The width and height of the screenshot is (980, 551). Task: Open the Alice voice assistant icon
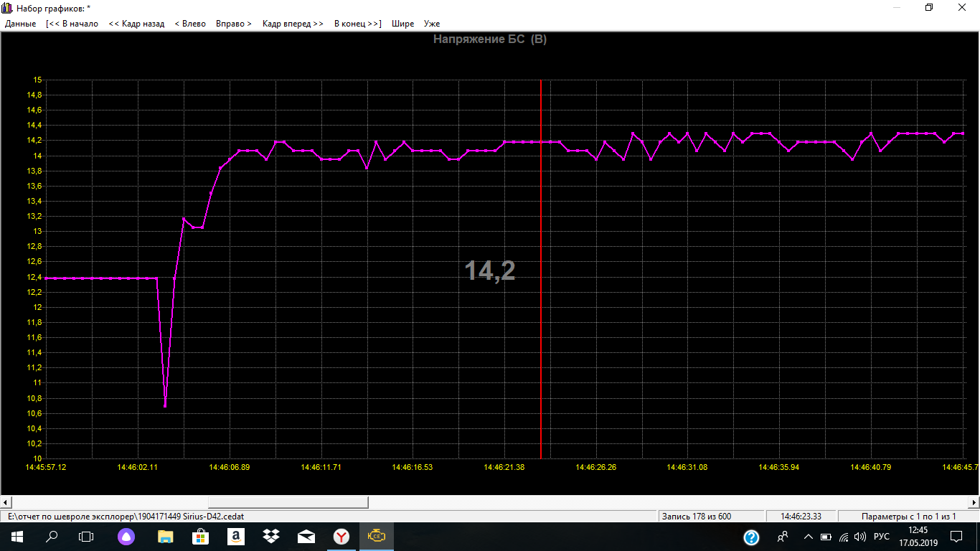126,536
